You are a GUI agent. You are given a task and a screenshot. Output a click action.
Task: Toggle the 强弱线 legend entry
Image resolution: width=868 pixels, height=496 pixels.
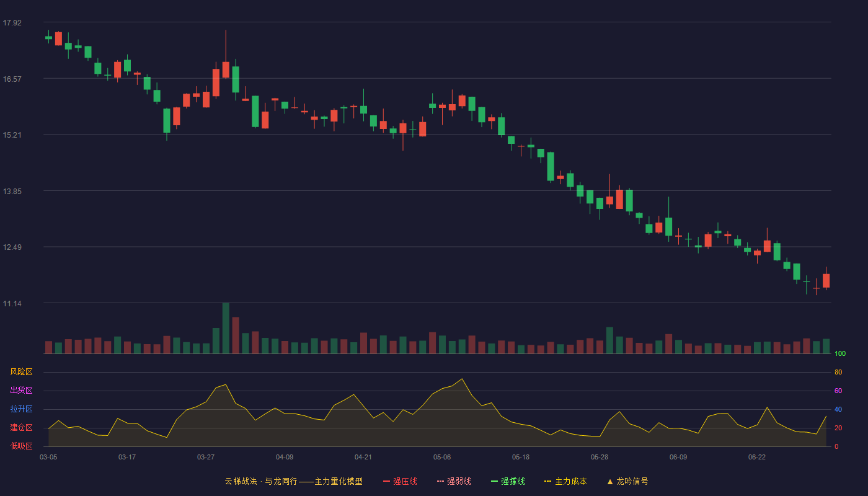454,481
